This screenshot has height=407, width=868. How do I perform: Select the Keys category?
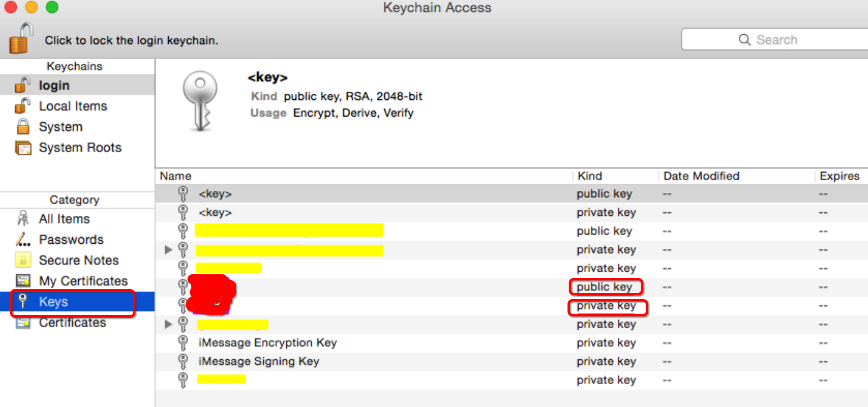click(53, 302)
